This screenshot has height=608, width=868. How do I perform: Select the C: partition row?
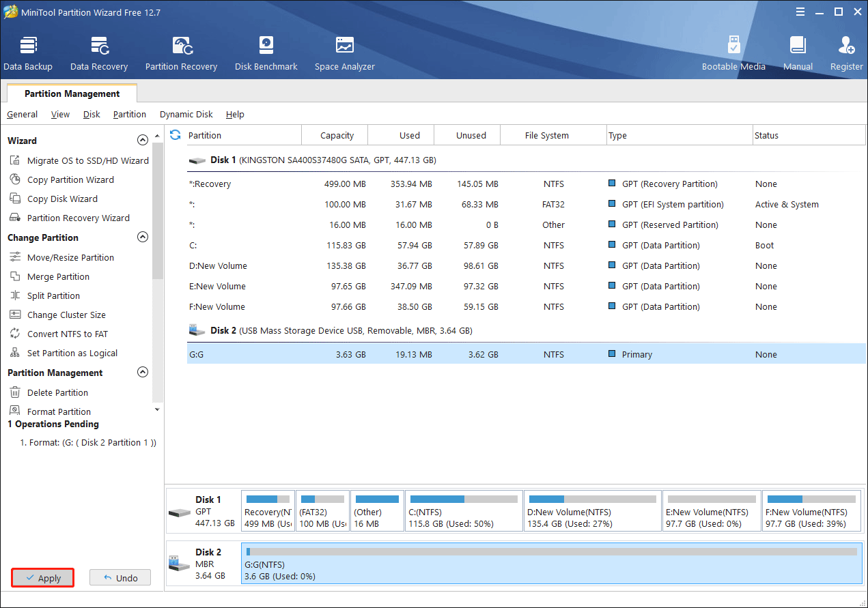click(526, 245)
